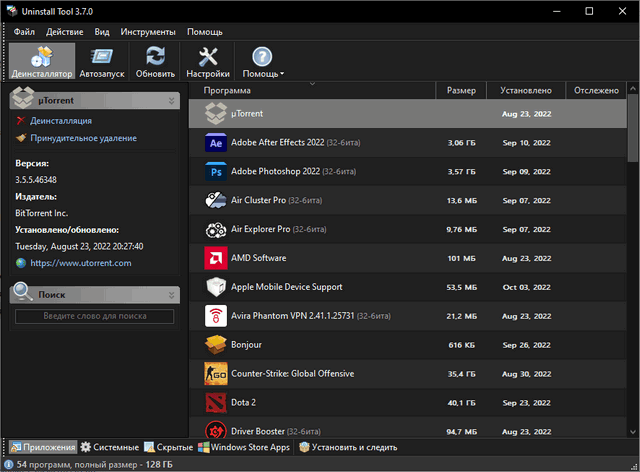Open the Действие menu
Image resolution: width=640 pixels, height=472 pixels.
tap(64, 32)
